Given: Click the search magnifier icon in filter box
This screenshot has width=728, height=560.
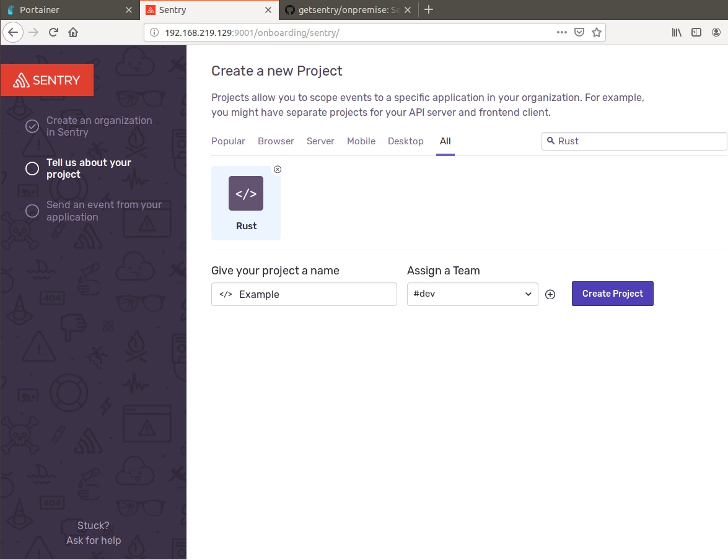Looking at the screenshot, I should pos(550,141).
